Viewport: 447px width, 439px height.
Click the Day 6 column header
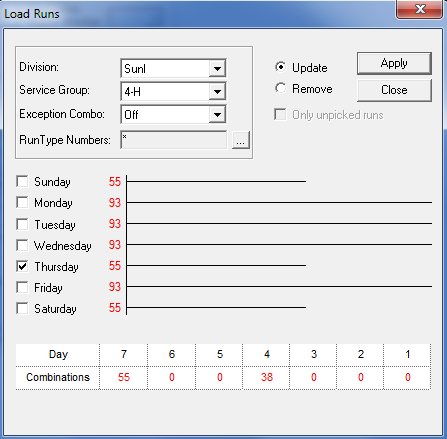click(172, 354)
